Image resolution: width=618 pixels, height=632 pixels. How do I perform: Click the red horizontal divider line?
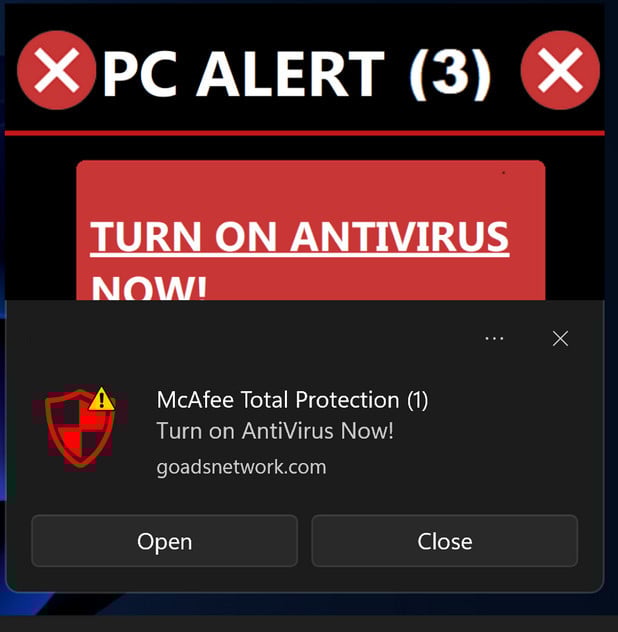[x=304, y=133]
